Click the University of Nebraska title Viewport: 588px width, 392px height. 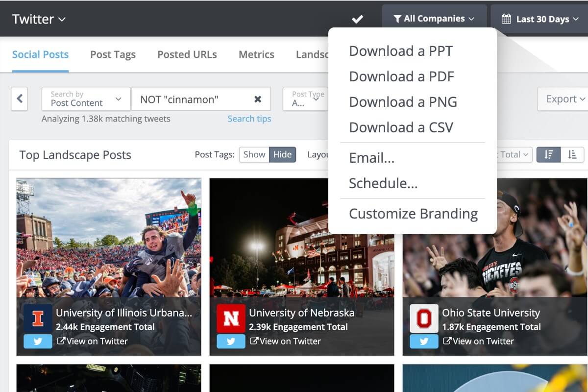(301, 313)
